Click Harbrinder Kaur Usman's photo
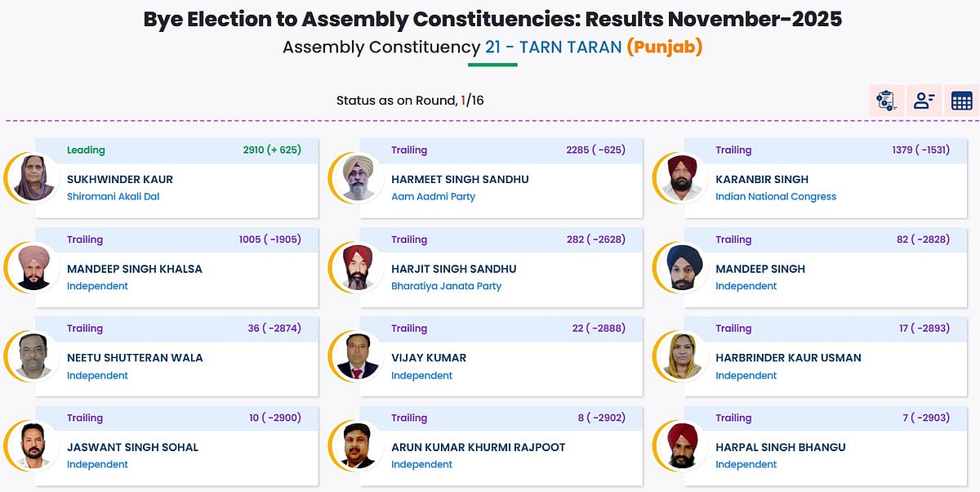This screenshot has width=980, height=492. pos(682,356)
